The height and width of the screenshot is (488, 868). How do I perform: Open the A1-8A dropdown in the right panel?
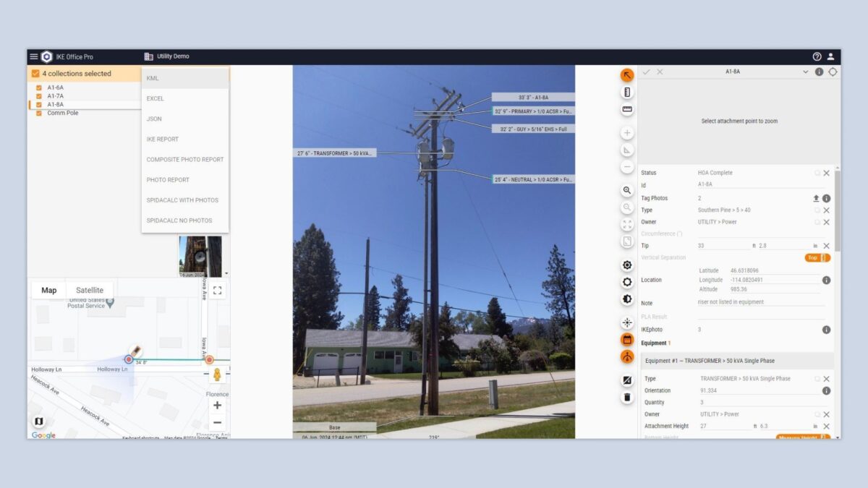pos(805,72)
